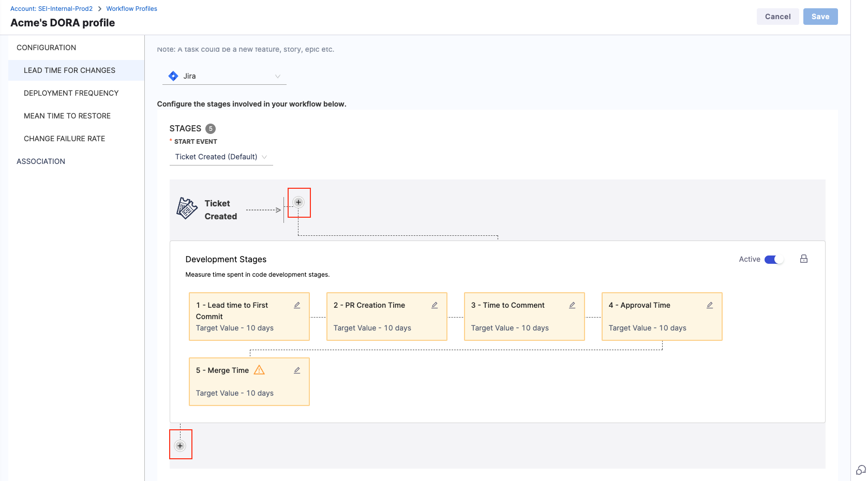
Task: Expand the Start Event dropdown
Action: click(x=221, y=157)
